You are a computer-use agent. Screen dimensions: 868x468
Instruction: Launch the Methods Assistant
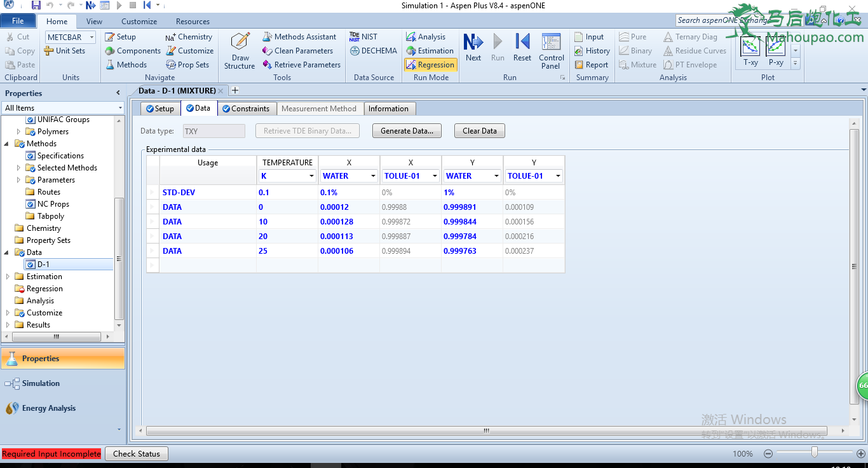pos(299,37)
